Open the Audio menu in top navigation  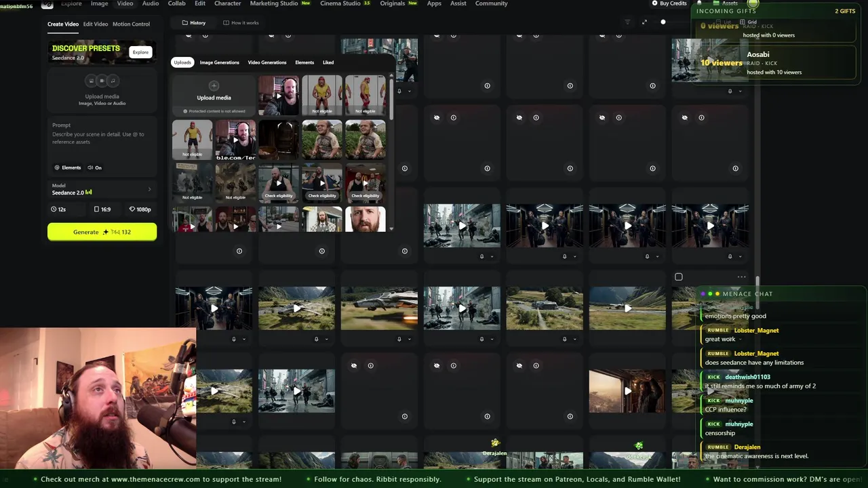pos(151,3)
